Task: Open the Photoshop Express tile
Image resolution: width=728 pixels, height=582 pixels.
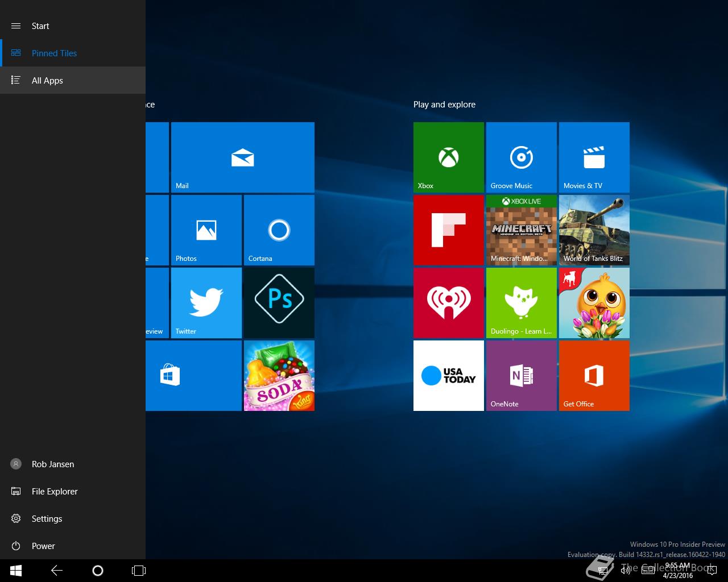Action: 279,303
